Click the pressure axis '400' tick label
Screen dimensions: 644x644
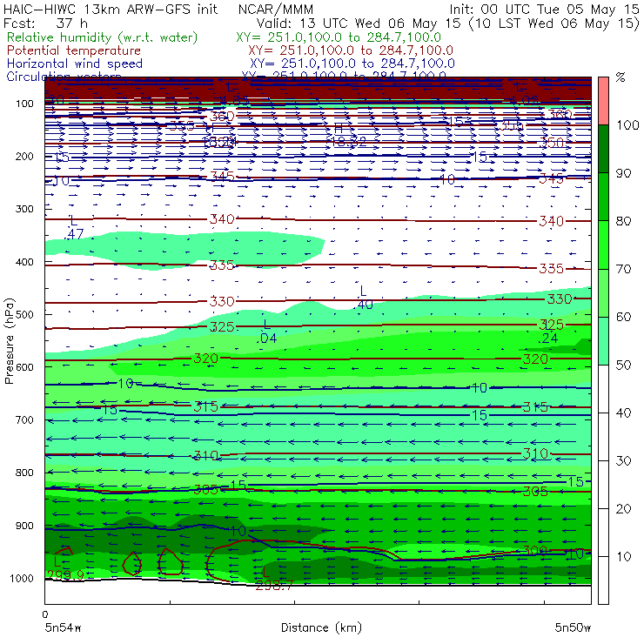24,262
